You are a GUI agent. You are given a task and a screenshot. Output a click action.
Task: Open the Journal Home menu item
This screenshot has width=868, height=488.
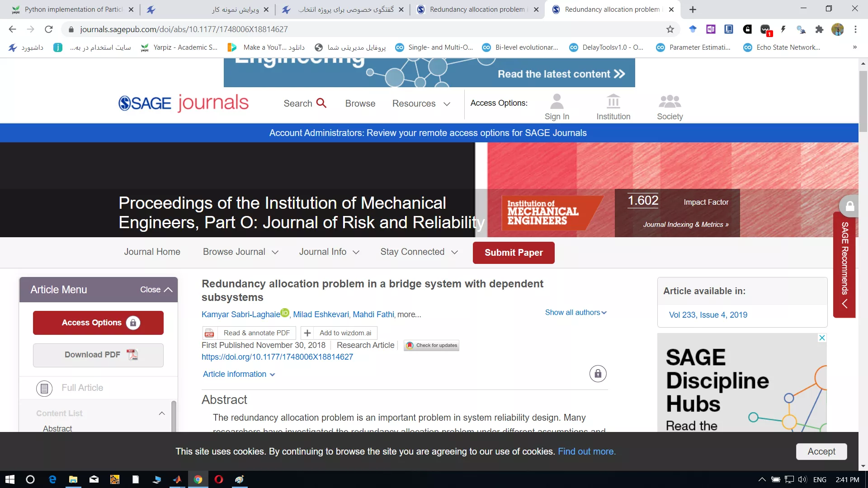[152, 252]
